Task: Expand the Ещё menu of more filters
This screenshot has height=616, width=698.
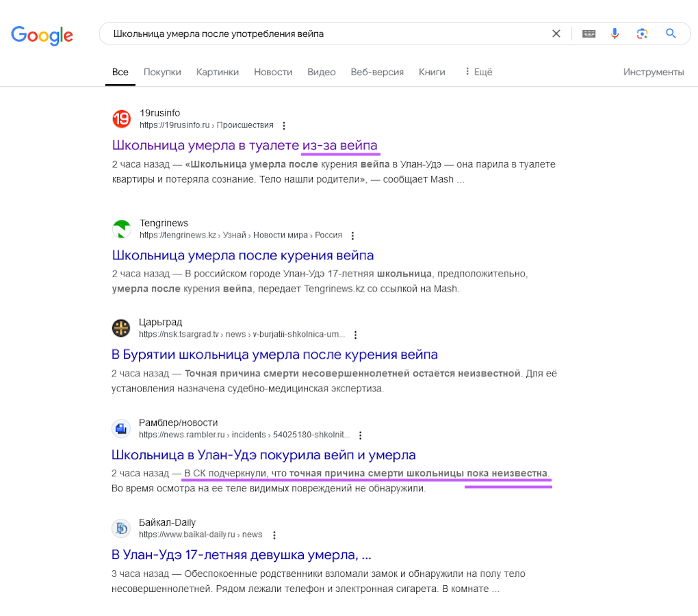Action: pyautogui.click(x=479, y=72)
